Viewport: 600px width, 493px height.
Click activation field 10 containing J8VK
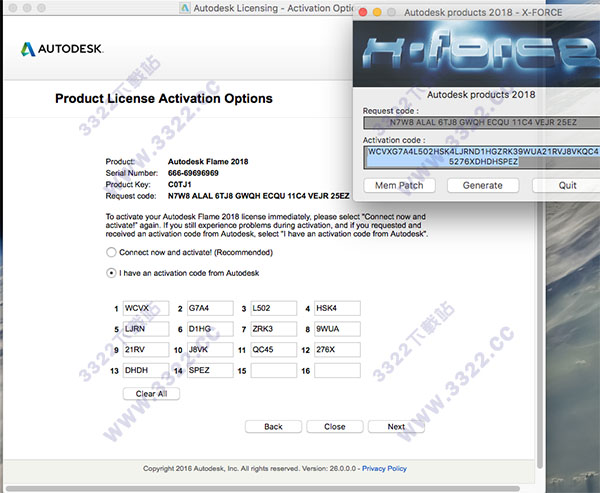click(x=210, y=349)
